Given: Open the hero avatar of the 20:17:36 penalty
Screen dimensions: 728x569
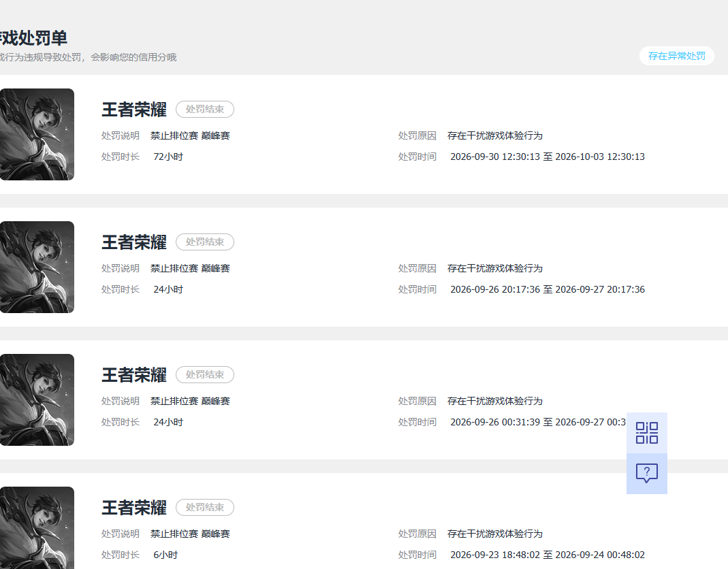Looking at the screenshot, I should (37, 267).
